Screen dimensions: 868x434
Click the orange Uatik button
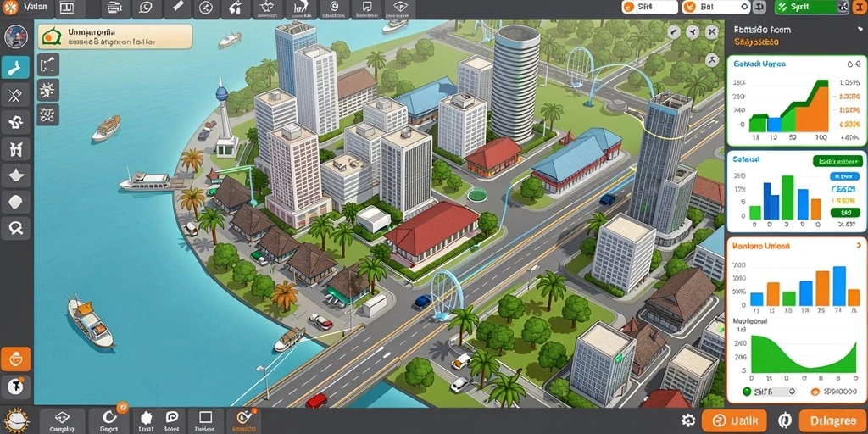tap(734, 420)
